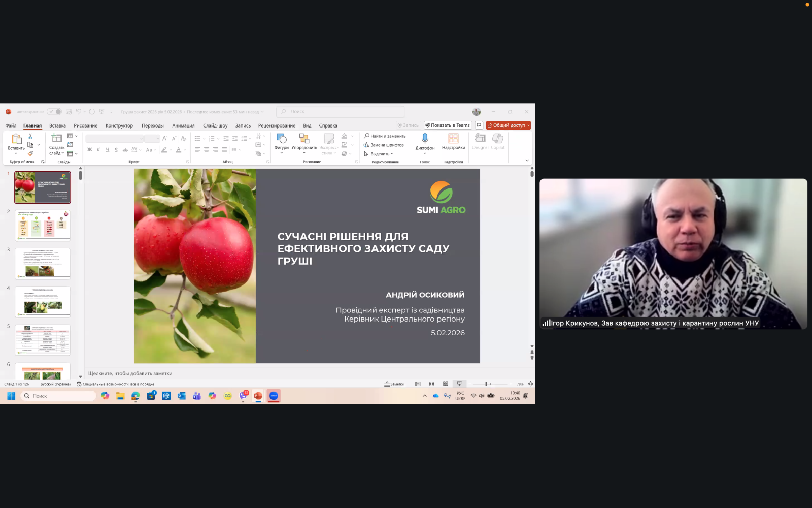Switch to reading view in status bar
Screen dimensions: 812x508
pos(445,384)
